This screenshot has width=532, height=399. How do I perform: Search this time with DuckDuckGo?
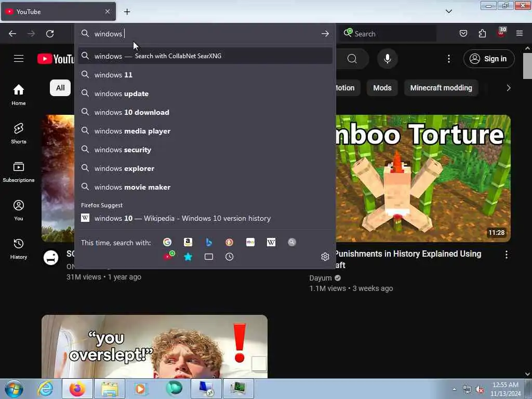(229, 242)
